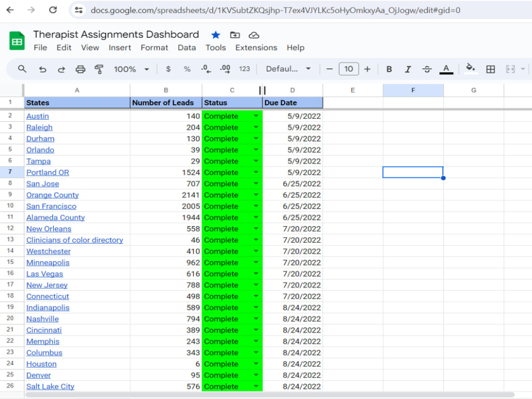This screenshot has height=399, width=532.
Task: Click the address bar URL
Action: (275, 10)
